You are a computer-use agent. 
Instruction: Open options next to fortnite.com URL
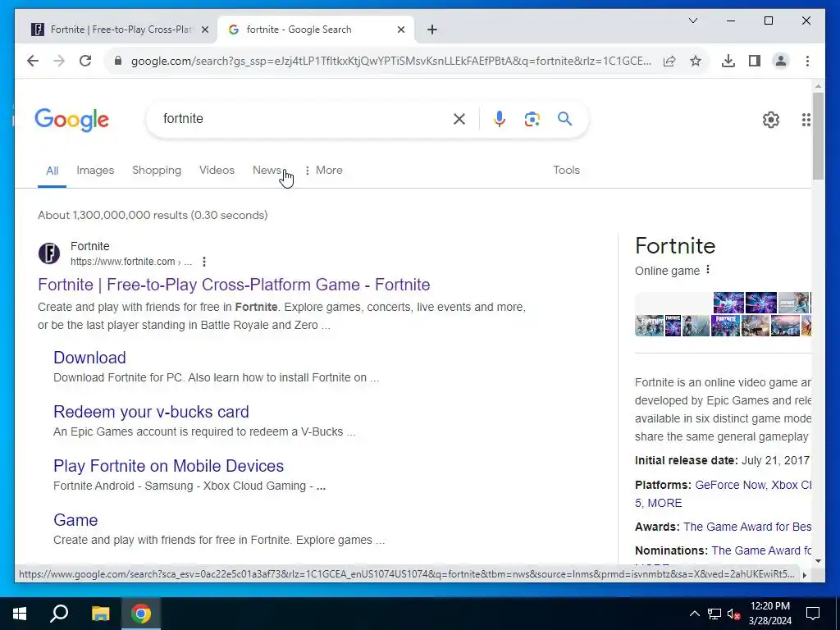204,262
